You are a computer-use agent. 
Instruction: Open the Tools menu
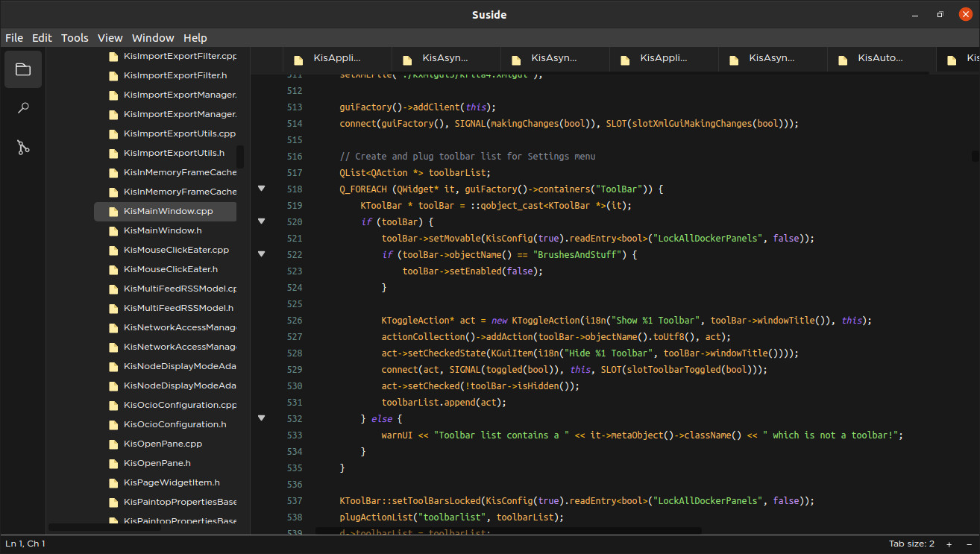point(75,37)
